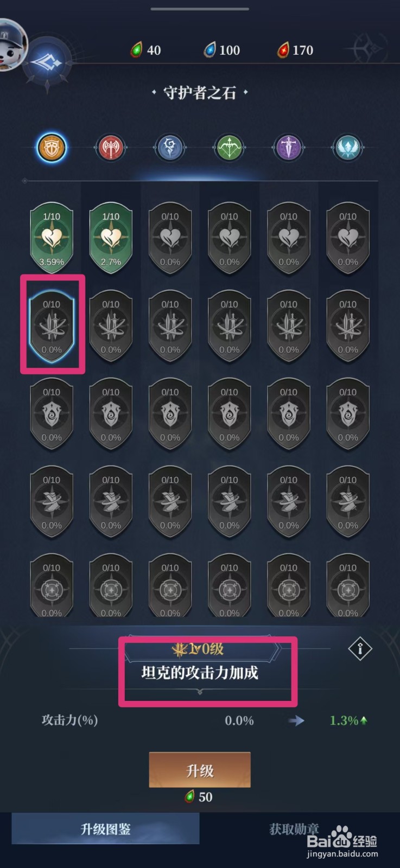The height and width of the screenshot is (868, 400).
Task: Switch to the 获取勋章 tab
Action: pyautogui.click(x=294, y=828)
